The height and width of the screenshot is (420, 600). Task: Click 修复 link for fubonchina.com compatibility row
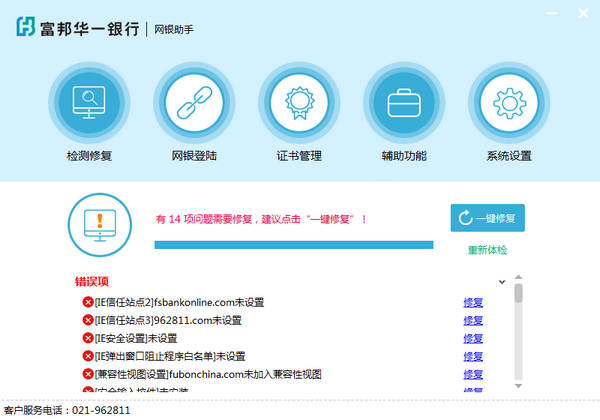pyautogui.click(x=473, y=374)
